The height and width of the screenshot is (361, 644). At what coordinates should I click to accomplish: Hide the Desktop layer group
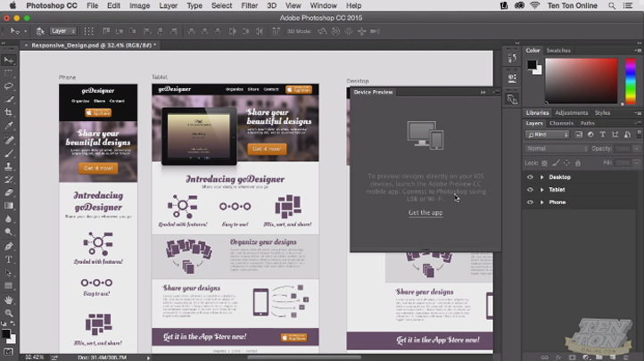(x=530, y=177)
